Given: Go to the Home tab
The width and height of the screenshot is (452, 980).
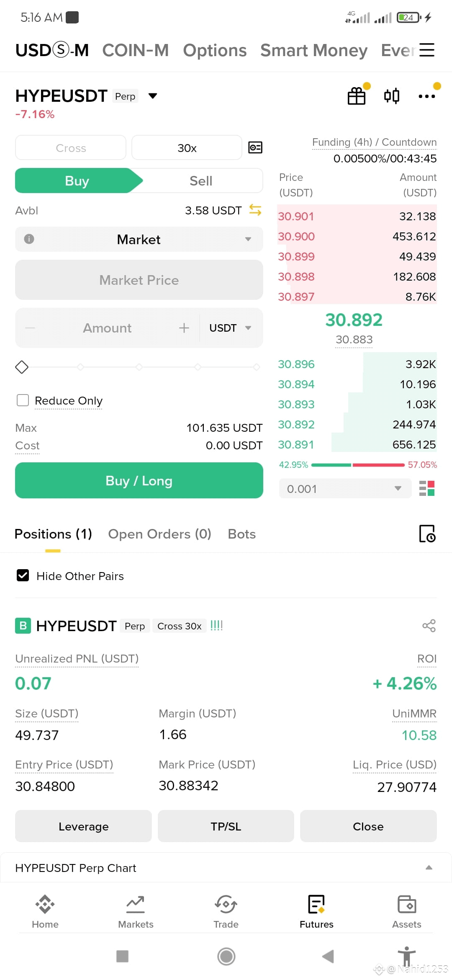Looking at the screenshot, I should 45,911.
